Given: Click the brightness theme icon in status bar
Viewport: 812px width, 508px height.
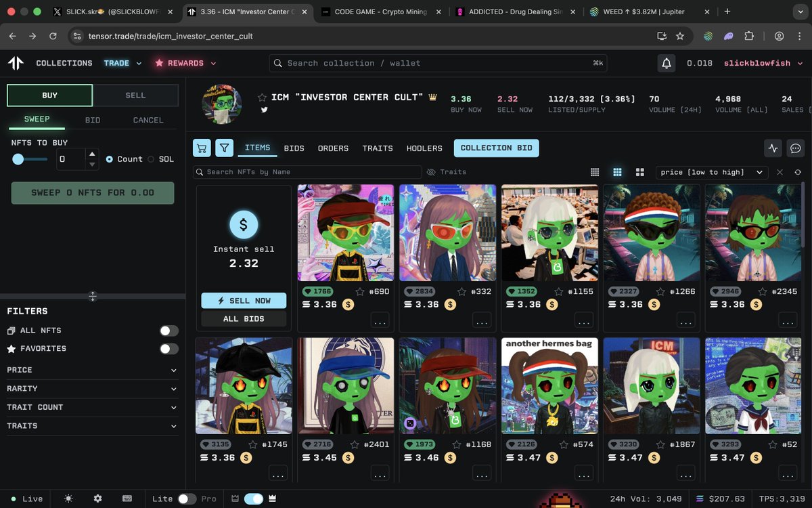Looking at the screenshot, I should coord(68,499).
